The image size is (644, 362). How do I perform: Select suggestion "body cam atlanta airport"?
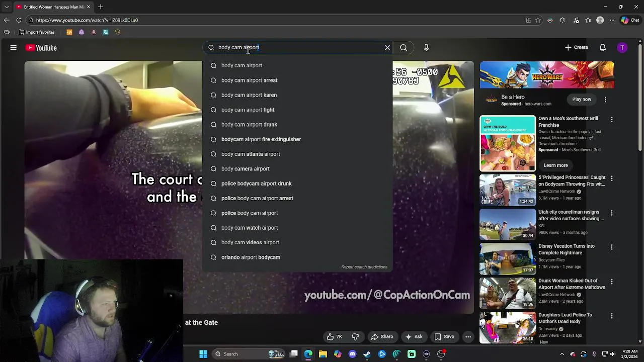coord(297,154)
